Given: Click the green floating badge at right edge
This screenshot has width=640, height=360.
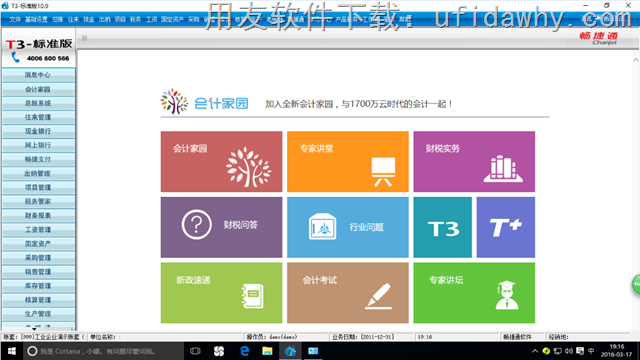Looking at the screenshot, I should pos(636,284).
